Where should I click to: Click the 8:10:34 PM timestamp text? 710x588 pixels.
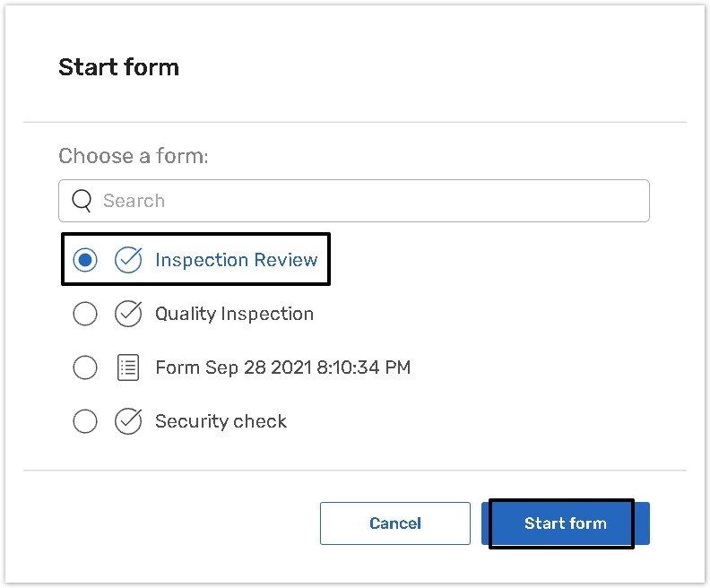pyautogui.click(x=363, y=367)
